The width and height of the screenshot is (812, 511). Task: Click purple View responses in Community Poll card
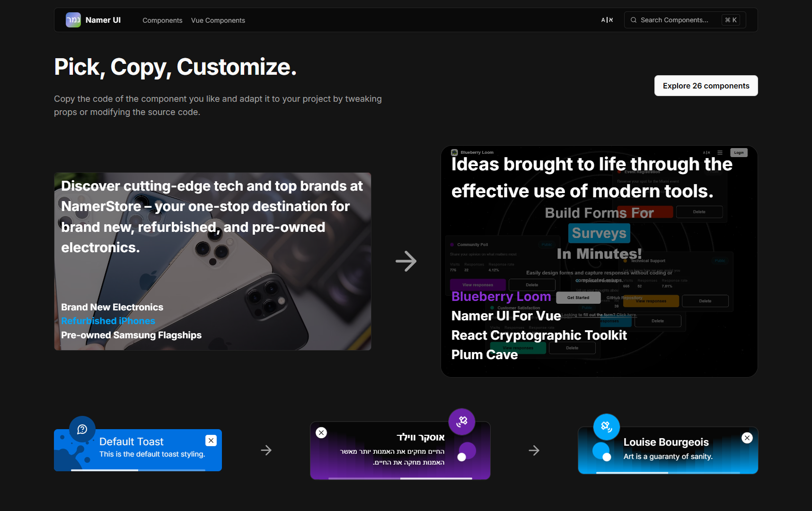point(477,285)
